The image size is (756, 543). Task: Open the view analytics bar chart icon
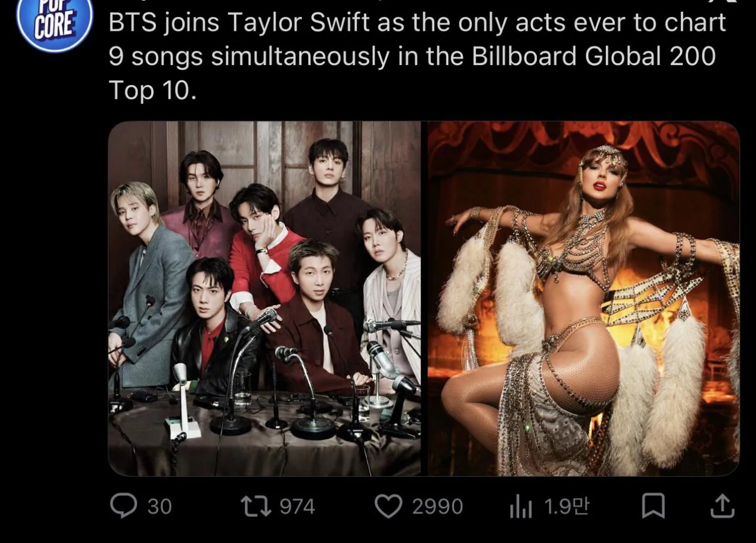point(520,507)
